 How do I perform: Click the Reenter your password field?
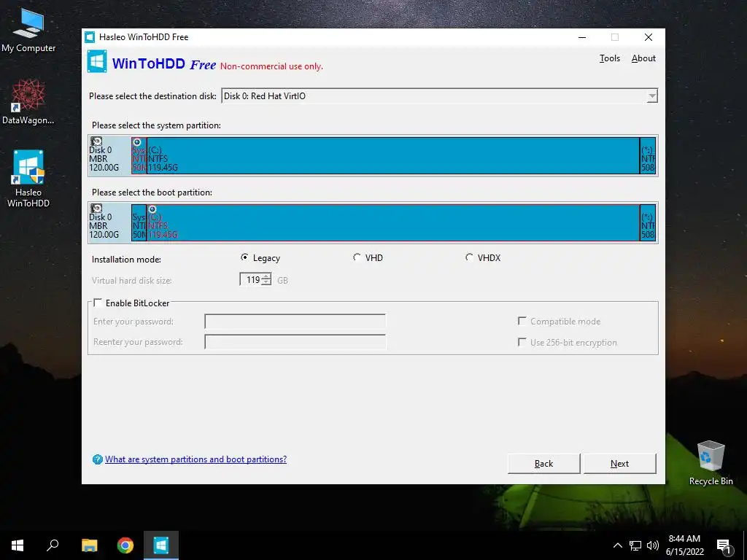[x=295, y=342]
